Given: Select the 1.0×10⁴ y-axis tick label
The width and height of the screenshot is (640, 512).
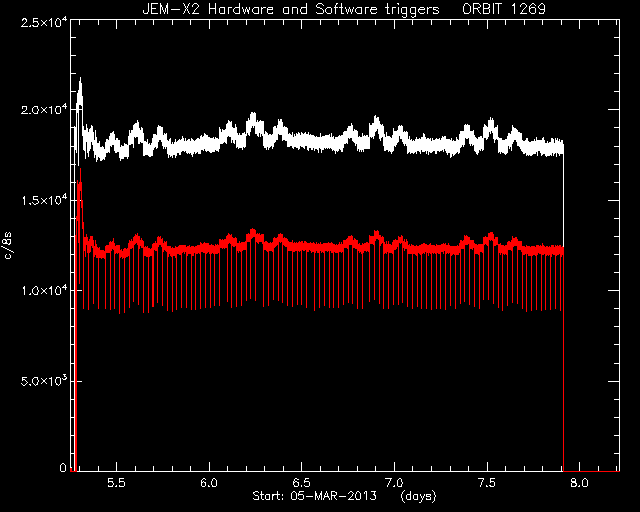Looking at the screenshot, I should point(44,290).
